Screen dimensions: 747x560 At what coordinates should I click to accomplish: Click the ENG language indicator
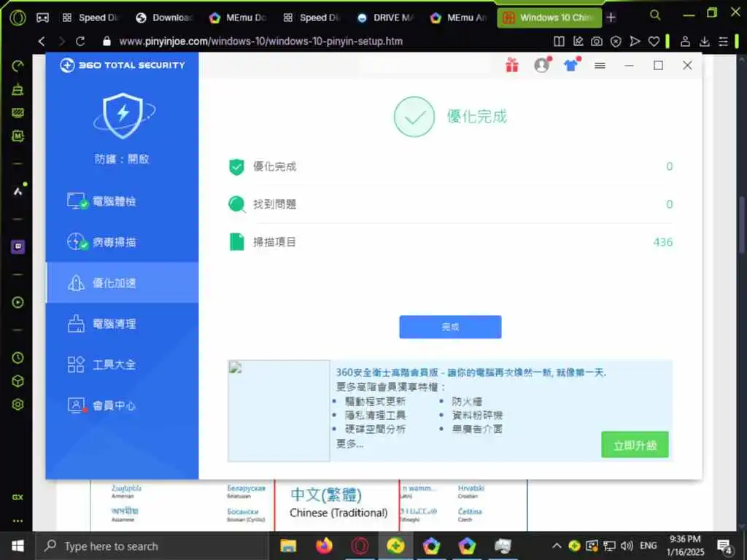(649, 545)
